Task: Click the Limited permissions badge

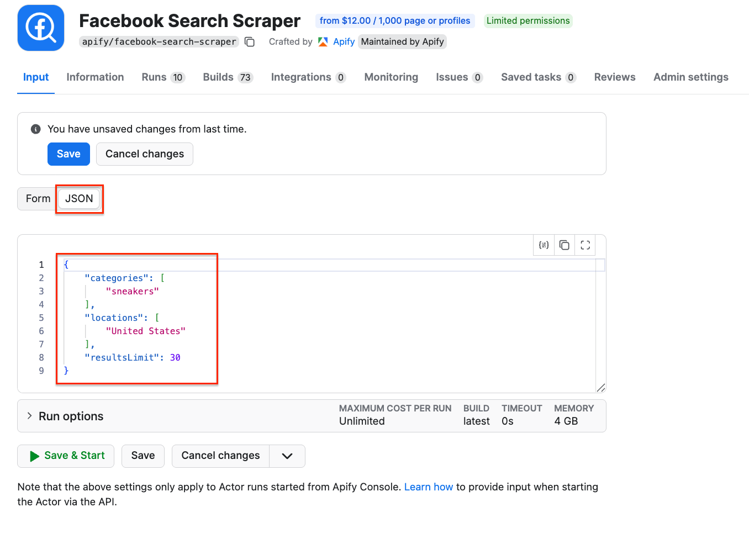Action: (528, 20)
